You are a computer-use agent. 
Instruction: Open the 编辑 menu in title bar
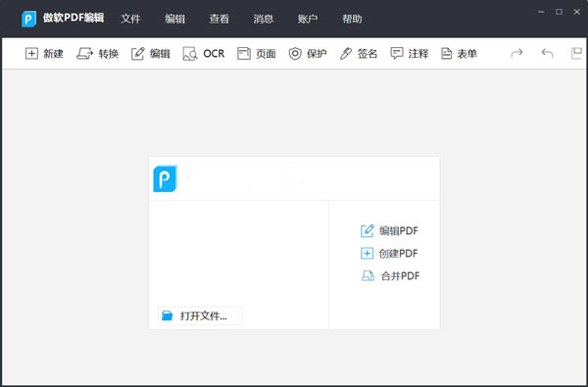tap(174, 19)
